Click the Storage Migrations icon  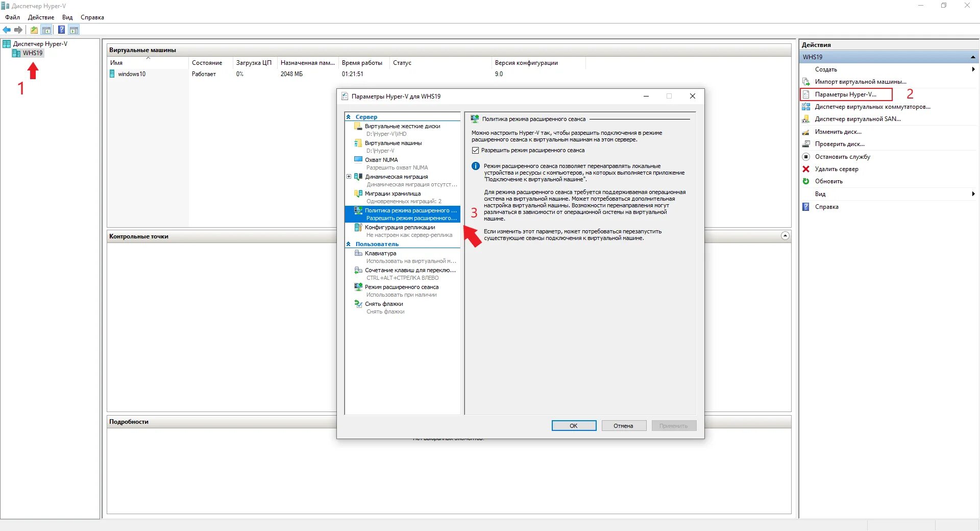pos(358,194)
